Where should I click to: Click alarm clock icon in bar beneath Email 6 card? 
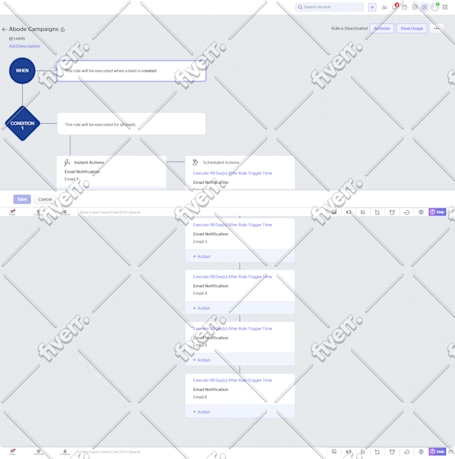click(392, 452)
